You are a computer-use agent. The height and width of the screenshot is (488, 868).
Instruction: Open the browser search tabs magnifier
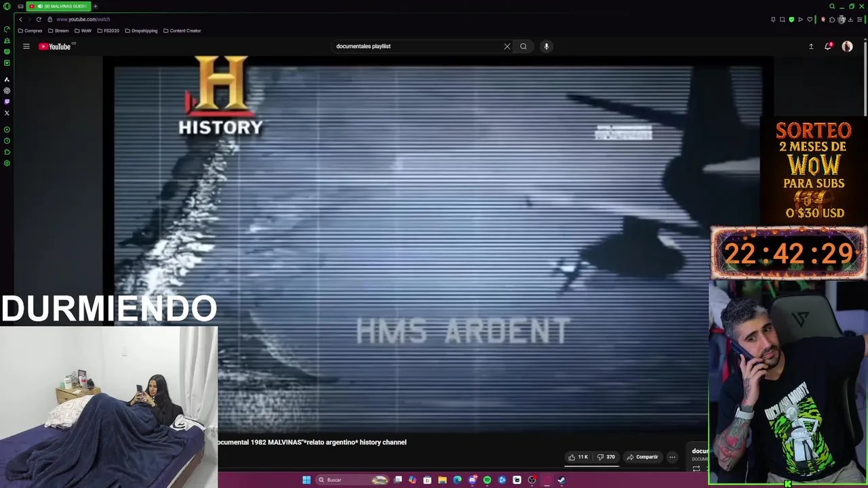click(832, 6)
